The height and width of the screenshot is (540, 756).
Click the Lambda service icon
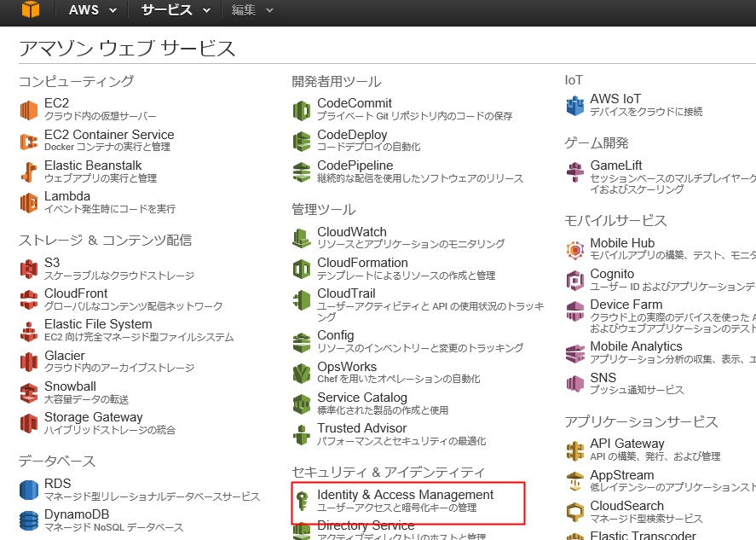coord(30,202)
